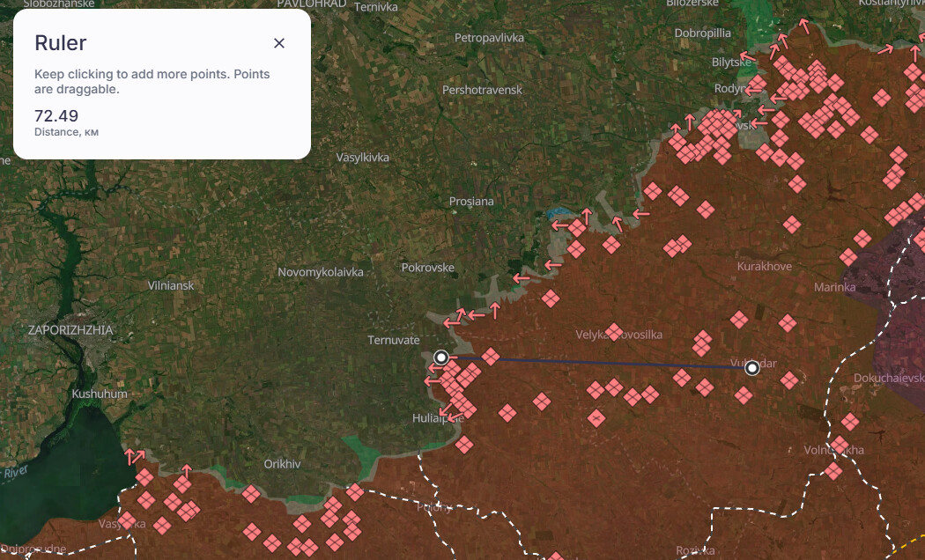
Task: Click the topmost arrow marker northeast of Dobropillia
Action: coord(803,25)
